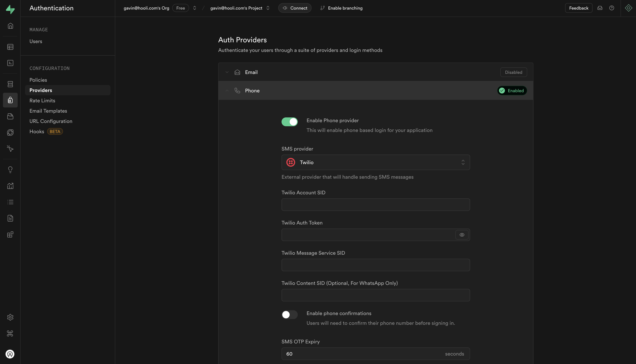The width and height of the screenshot is (636, 364).
Task: Open the inbox notifications icon
Action: (x=600, y=8)
